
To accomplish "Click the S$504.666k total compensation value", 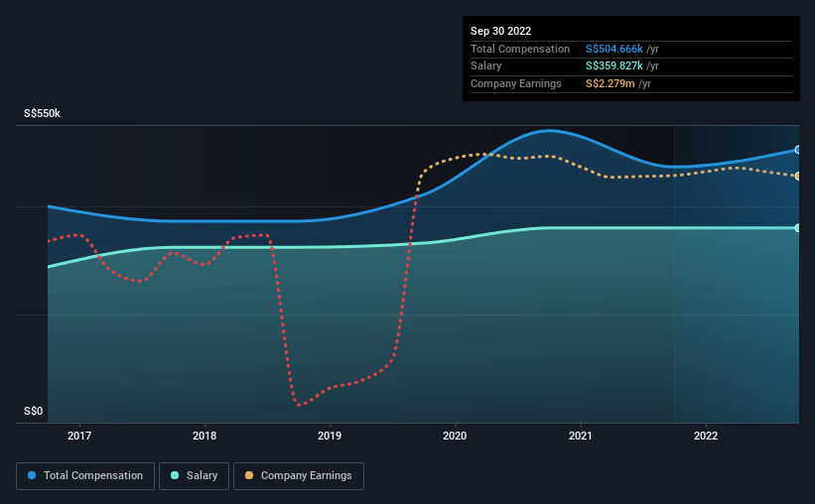I will click(x=614, y=49).
